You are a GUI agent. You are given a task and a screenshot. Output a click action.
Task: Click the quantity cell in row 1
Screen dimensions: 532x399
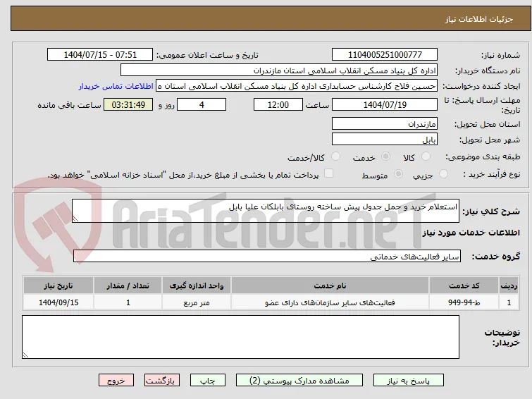128,302
